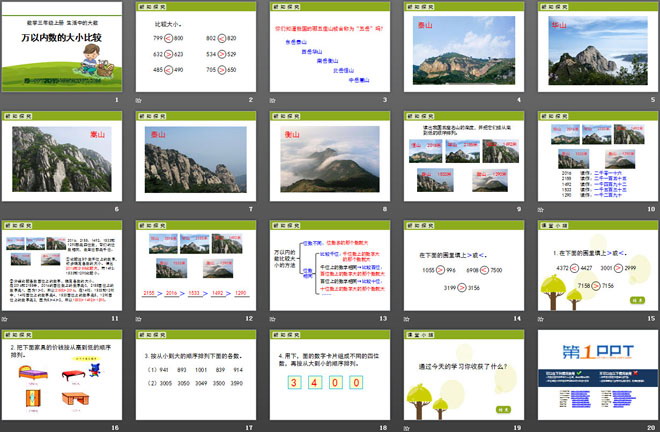Select slide 17 ordering number lists
Viewport: 660px width, 432px height.
196,375
